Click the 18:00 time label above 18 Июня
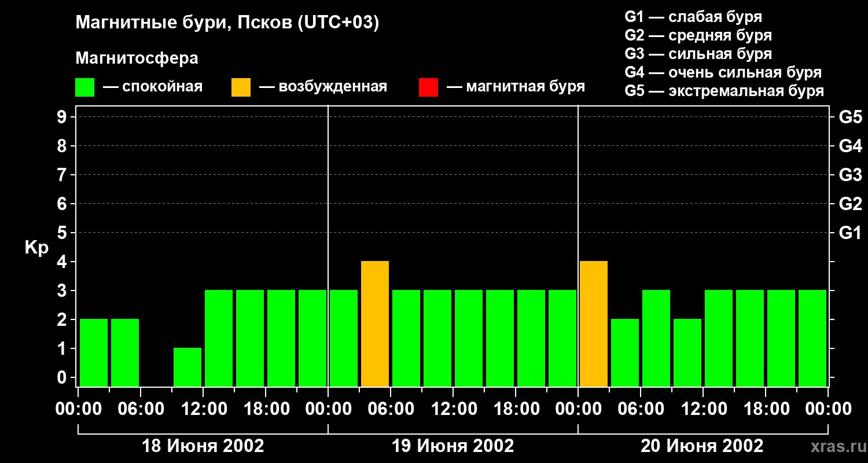 266,409
